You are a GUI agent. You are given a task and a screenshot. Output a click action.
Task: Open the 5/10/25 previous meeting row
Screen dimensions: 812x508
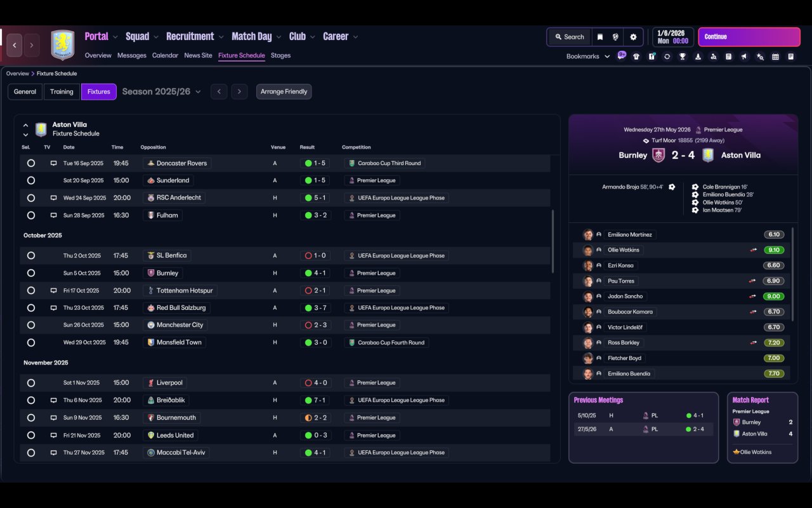coord(643,415)
